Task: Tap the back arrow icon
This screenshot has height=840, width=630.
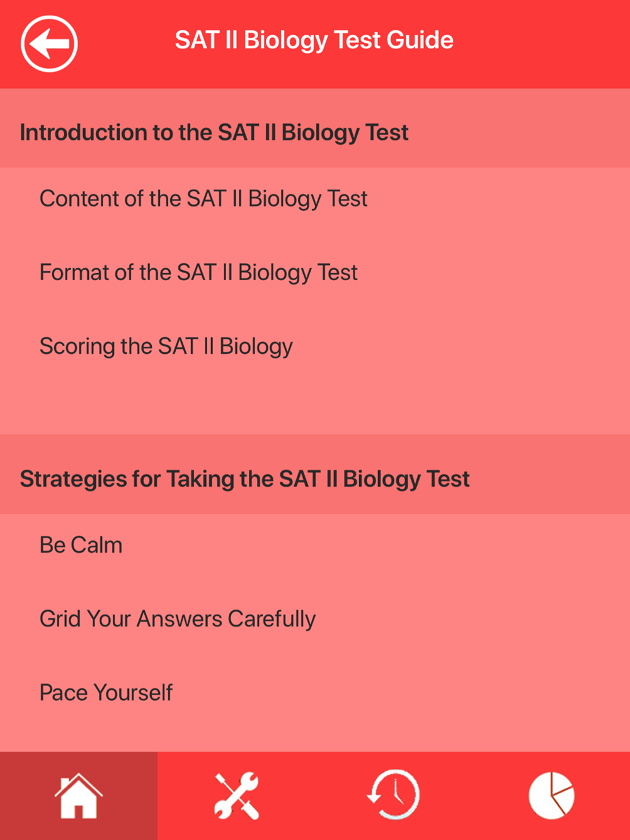Action: coord(49,44)
